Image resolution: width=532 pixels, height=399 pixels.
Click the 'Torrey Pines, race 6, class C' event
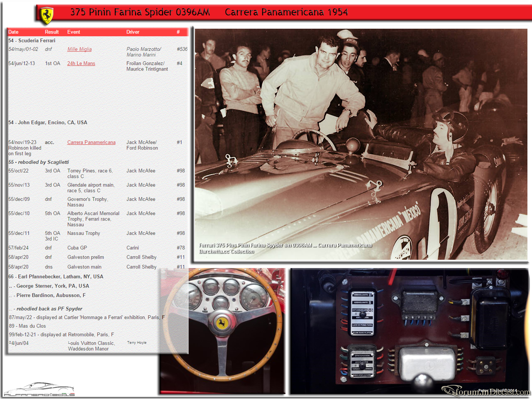[x=90, y=174]
